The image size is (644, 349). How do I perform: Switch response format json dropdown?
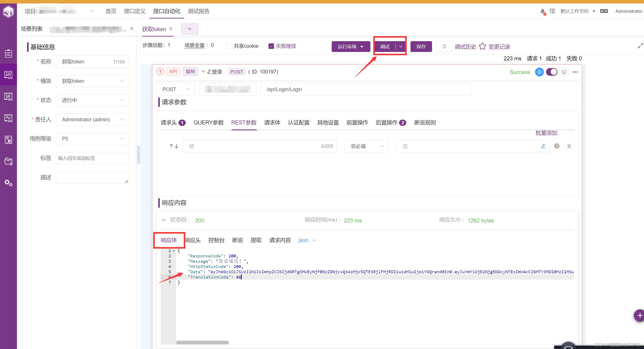(307, 240)
